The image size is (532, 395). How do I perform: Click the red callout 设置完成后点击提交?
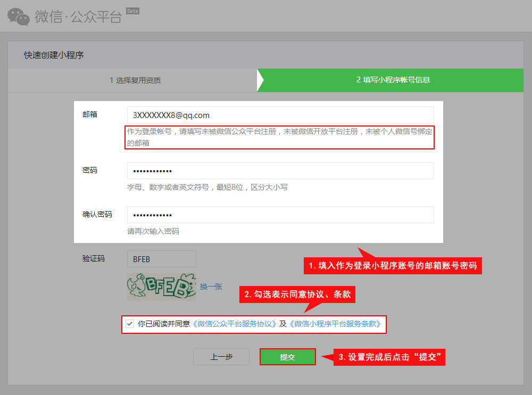coord(391,357)
